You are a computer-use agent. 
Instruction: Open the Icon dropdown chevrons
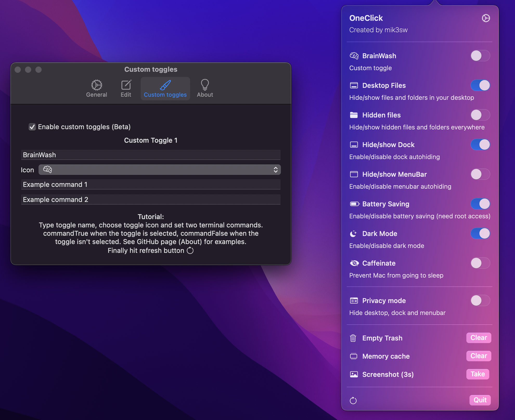tap(276, 170)
